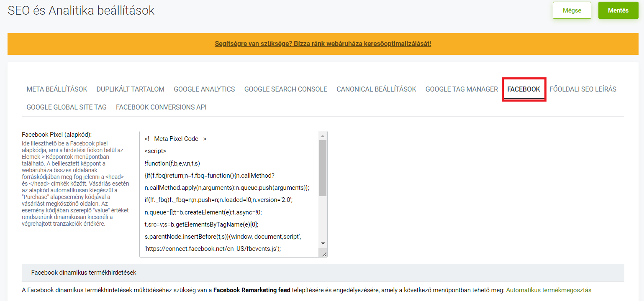
Task: Open the Automatikus termékmegosztás link
Action: tap(549, 290)
